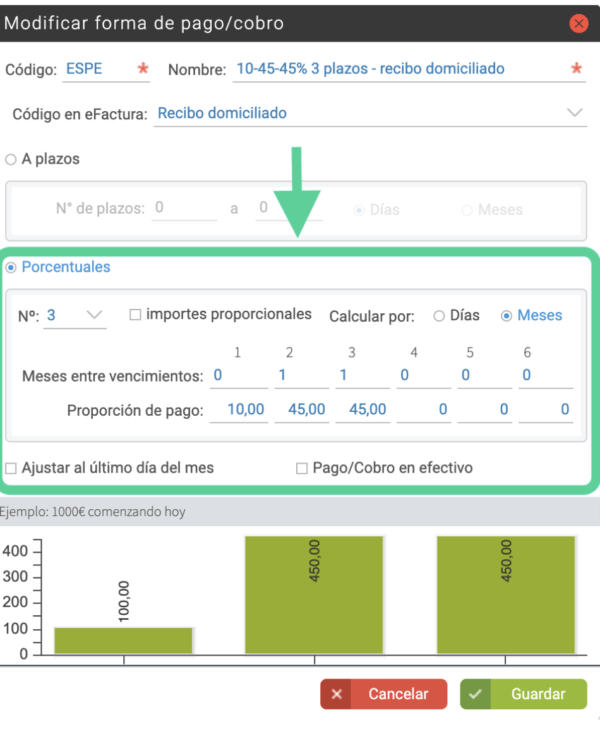Image resolution: width=600 pixels, height=729 pixels.
Task: Click the Código input field
Action: coord(98,69)
